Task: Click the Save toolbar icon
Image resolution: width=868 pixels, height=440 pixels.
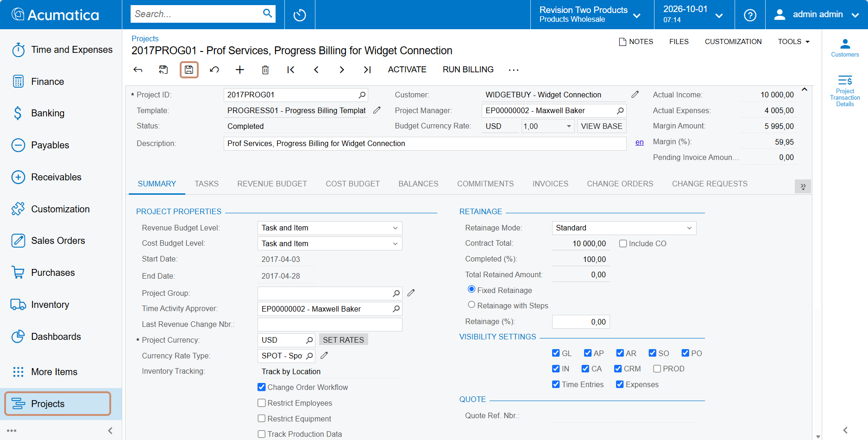Action: [189, 70]
